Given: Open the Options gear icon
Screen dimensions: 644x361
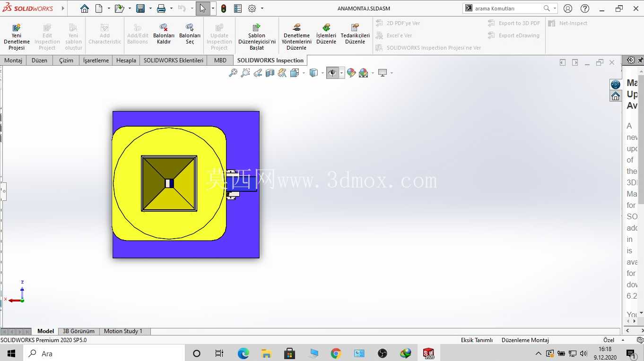Looking at the screenshot, I should (252, 9).
